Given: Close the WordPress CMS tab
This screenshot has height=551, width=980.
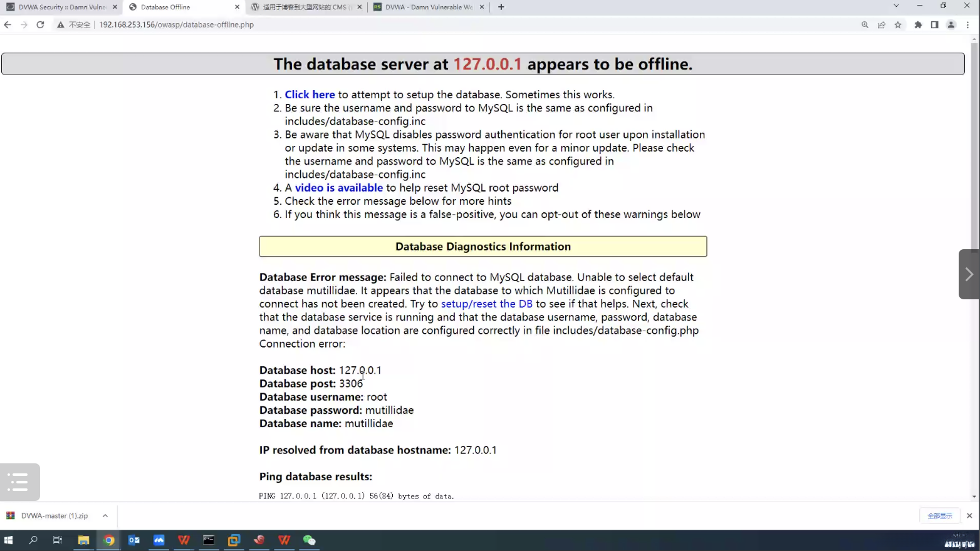Looking at the screenshot, I should 360,7.
